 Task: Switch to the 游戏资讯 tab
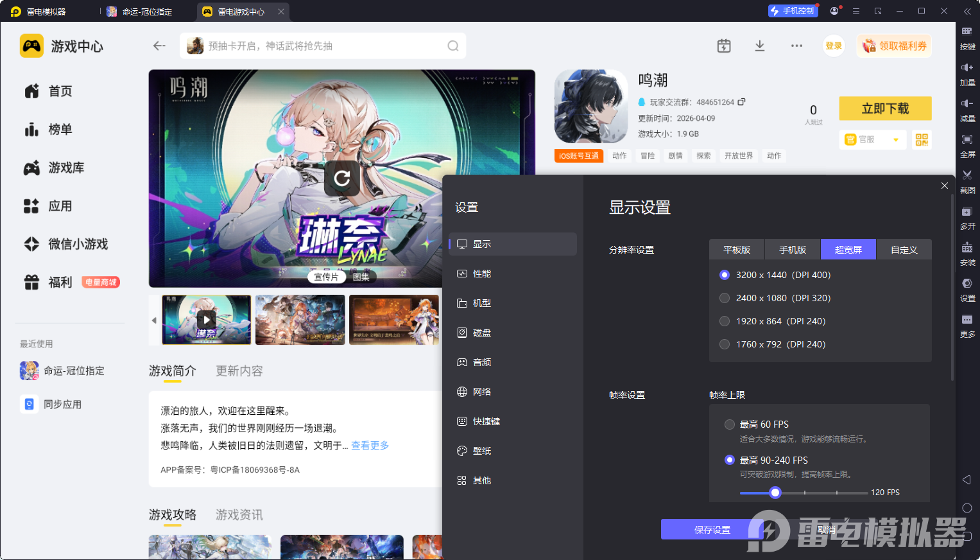[239, 515]
